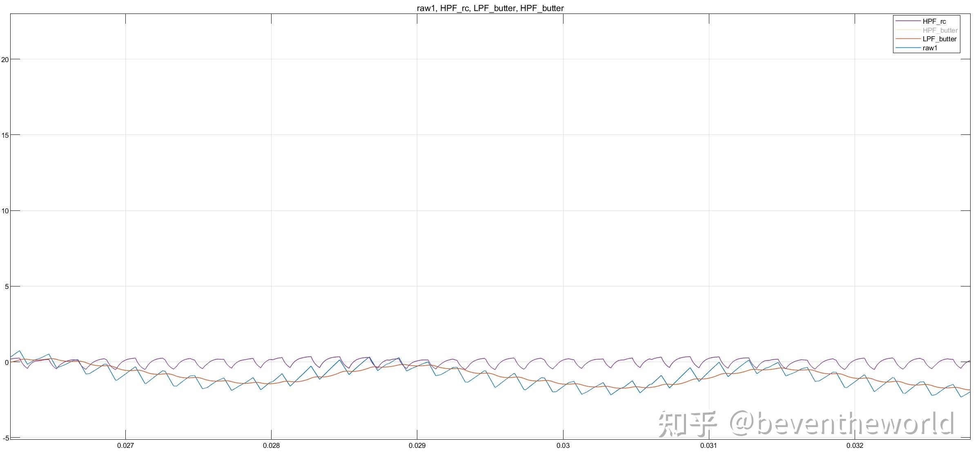Screen dimensions: 980x463
Task: Click the 0.032 x-axis tick label
Action: 854,445
